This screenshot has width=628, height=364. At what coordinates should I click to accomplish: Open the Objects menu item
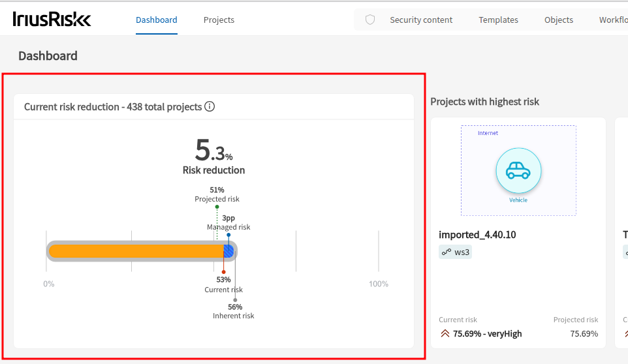pos(558,20)
